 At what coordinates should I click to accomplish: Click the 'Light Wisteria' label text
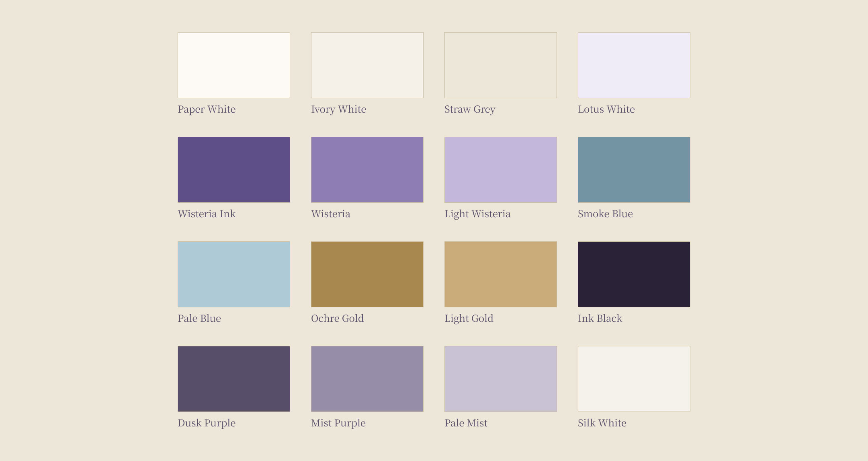[477, 214]
